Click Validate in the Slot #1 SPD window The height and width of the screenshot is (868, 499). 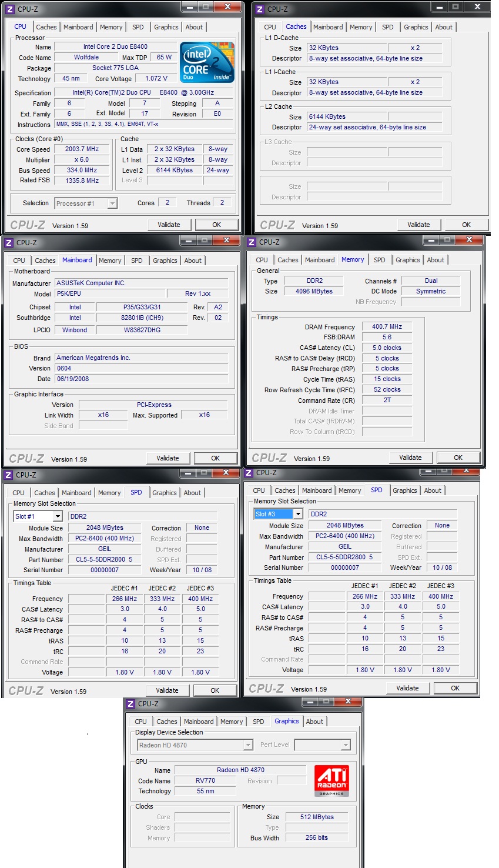167,690
